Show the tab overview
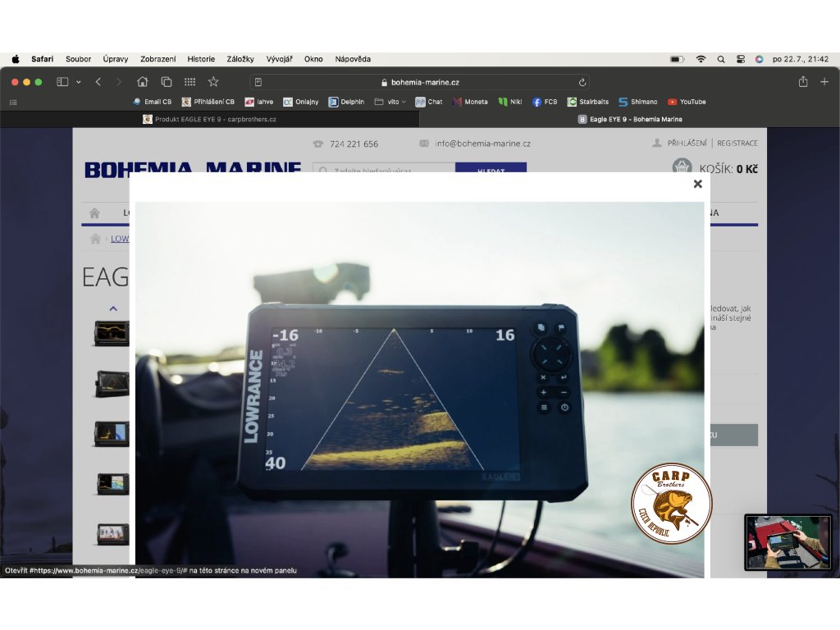This screenshot has height=630, width=840. 167,82
